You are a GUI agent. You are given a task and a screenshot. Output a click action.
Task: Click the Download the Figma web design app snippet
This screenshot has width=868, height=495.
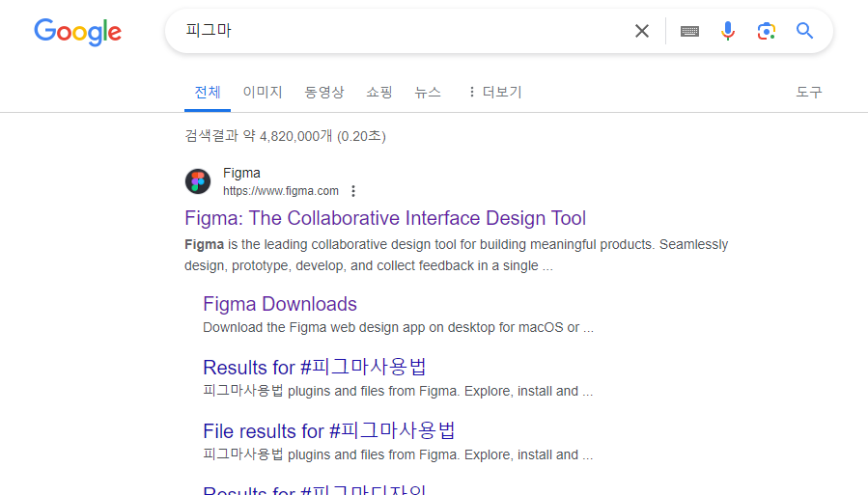coord(398,327)
